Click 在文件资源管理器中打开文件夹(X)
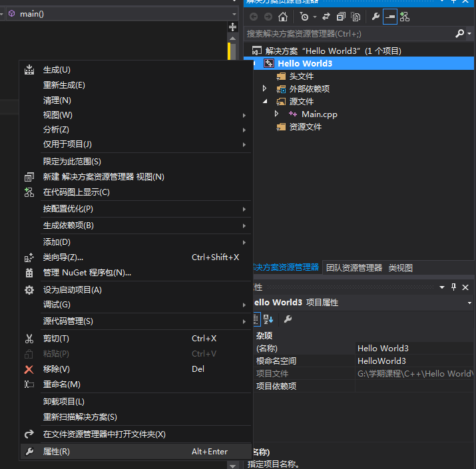This screenshot has width=476, height=469. click(135, 434)
